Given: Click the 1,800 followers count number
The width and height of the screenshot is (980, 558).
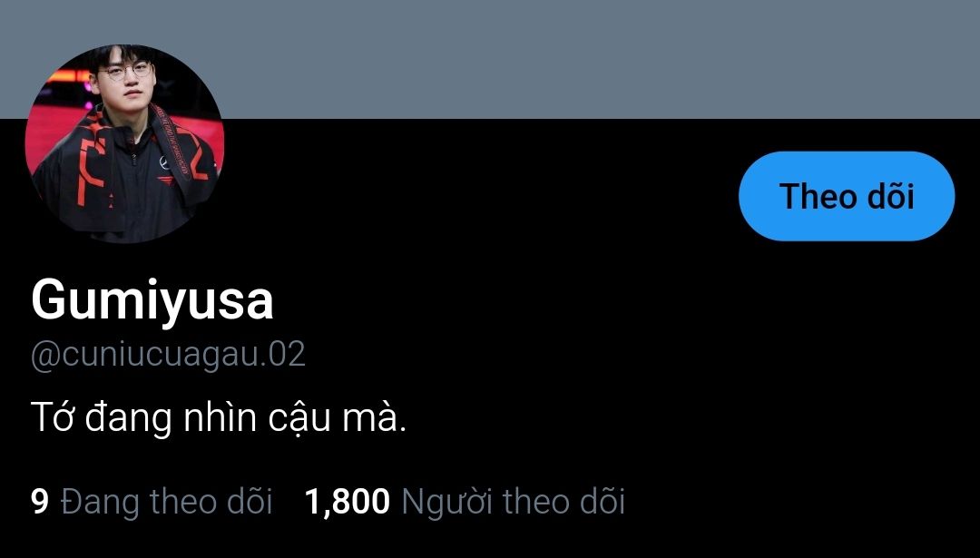Looking at the screenshot, I should point(347,502).
